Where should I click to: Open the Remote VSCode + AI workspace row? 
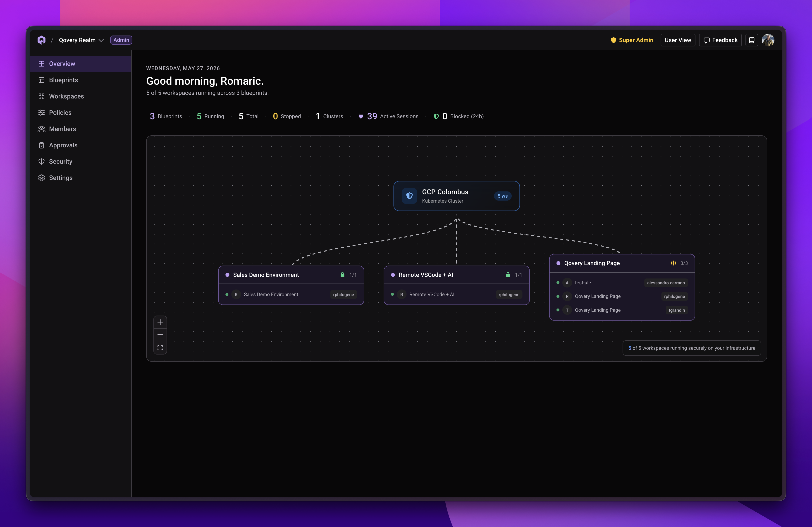point(456,294)
